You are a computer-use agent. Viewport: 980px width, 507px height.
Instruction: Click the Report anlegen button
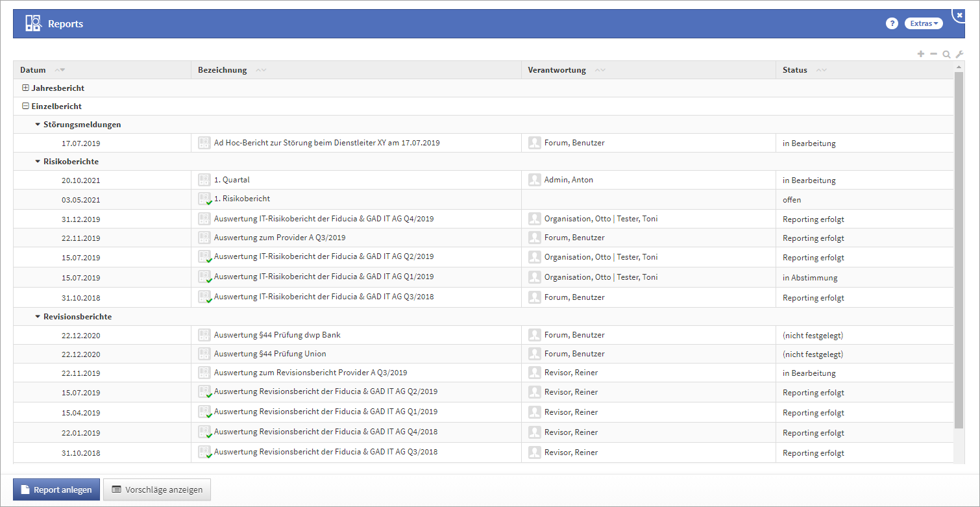56,490
